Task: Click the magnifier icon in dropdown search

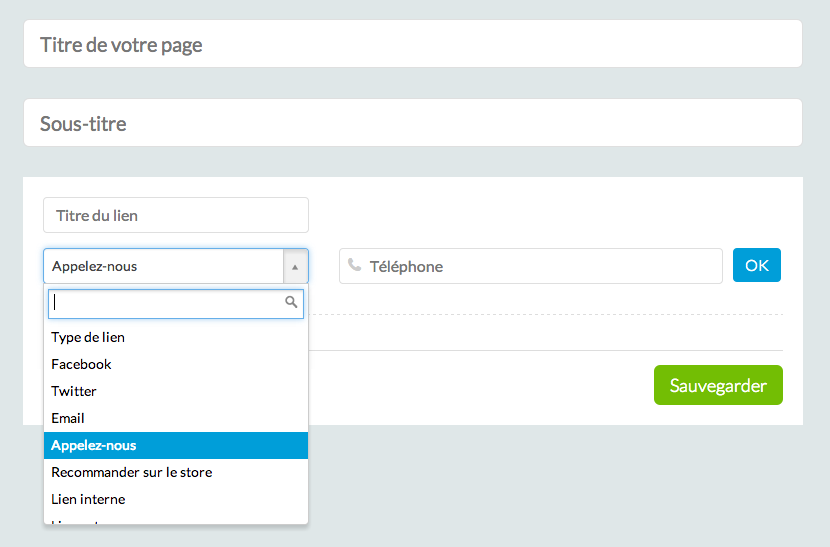Action: click(x=291, y=302)
